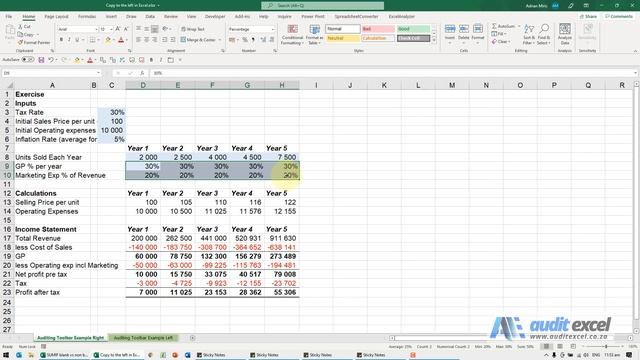Select the Format Painter tool
Screen dimensions: 640x360
pyautogui.click(x=34, y=42)
